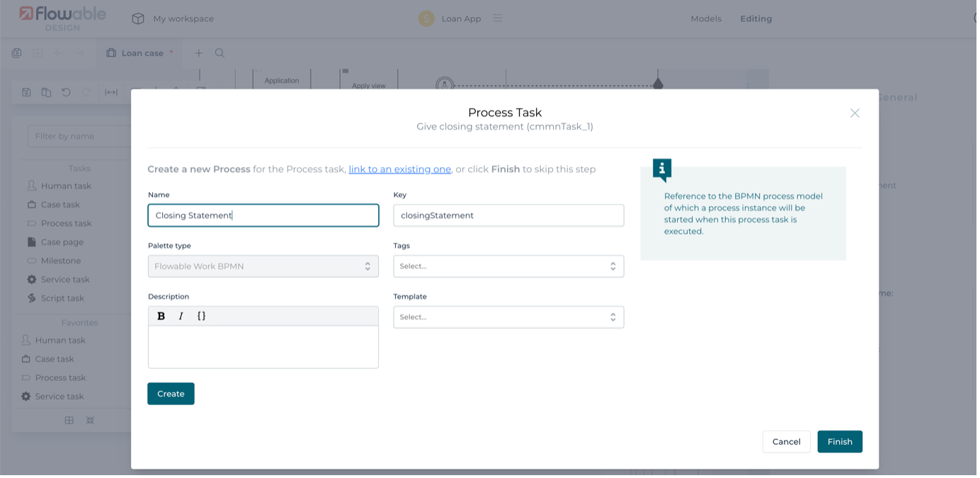
Task: Close the Process Task dialog with X
Action: tap(855, 113)
